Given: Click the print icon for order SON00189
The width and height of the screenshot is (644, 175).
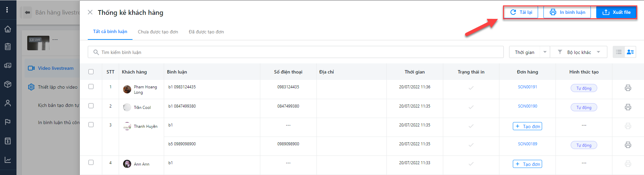Looking at the screenshot, I should click(x=628, y=145).
